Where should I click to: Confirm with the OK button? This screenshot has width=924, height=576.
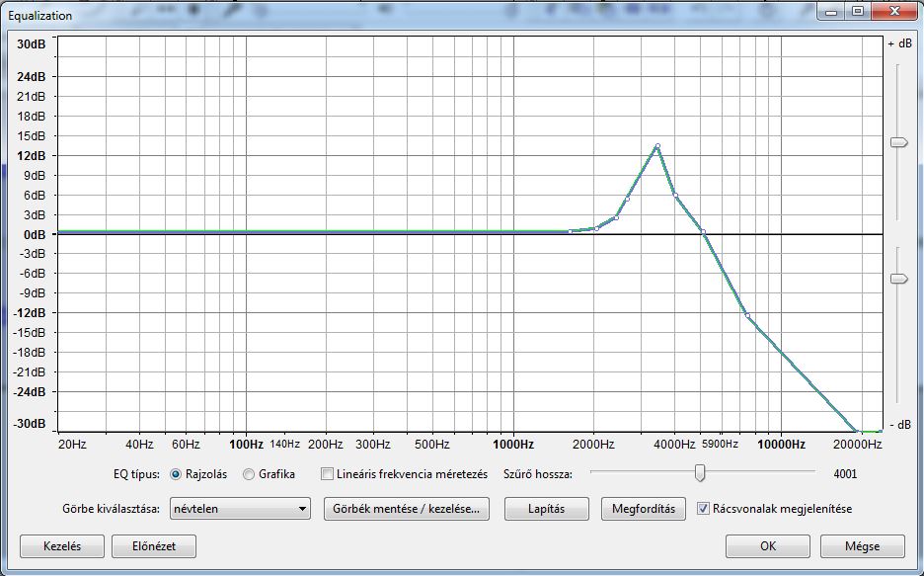(767, 546)
